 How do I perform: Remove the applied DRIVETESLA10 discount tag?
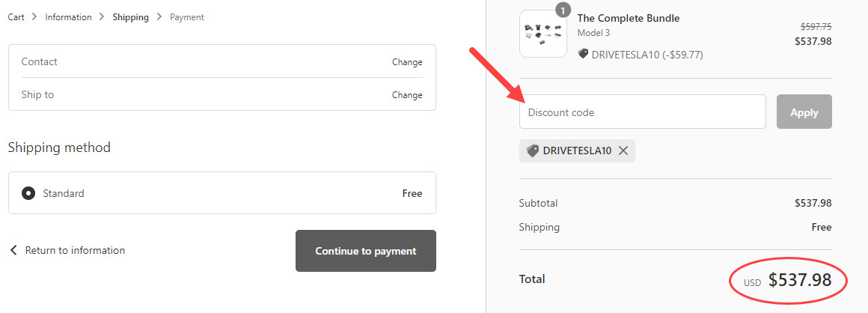(x=623, y=151)
